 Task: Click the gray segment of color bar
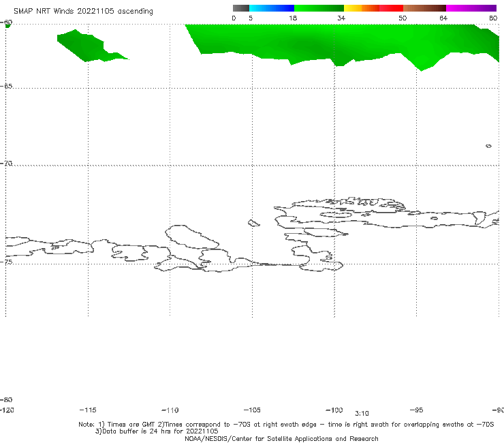240,8
